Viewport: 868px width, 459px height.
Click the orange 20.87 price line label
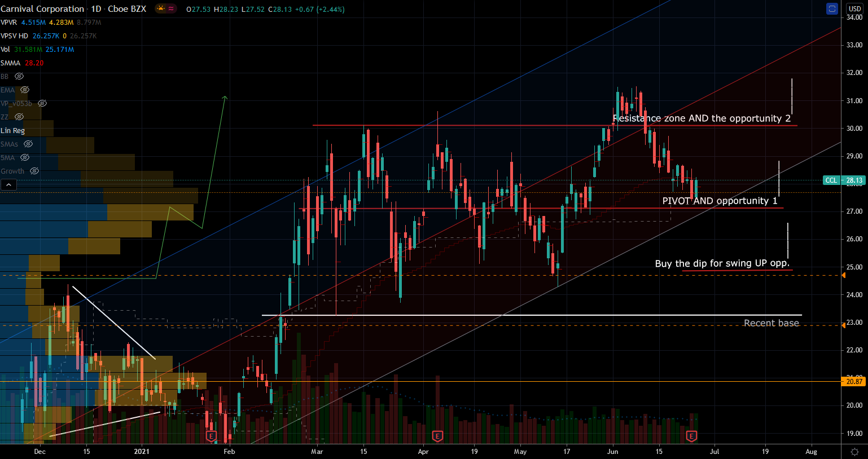[x=854, y=382]
